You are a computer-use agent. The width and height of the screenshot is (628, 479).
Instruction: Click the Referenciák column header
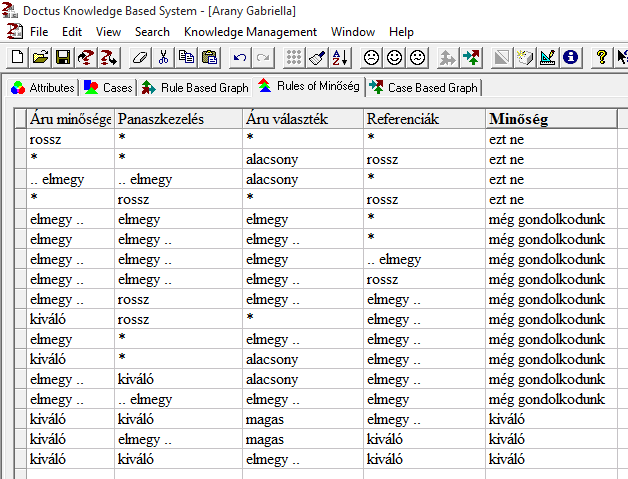click(424, 119)
